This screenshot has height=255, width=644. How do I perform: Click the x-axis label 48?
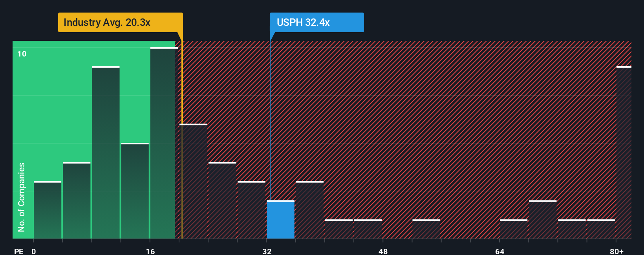(383, 251)
